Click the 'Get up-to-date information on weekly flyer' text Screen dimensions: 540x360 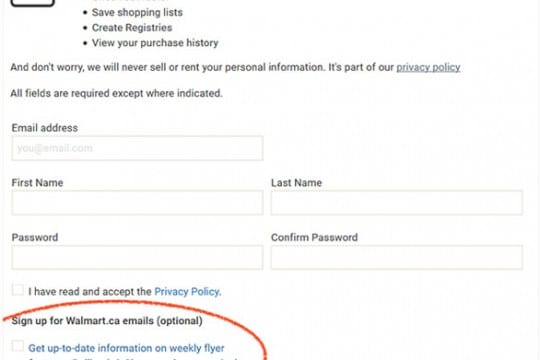point(126,348)
